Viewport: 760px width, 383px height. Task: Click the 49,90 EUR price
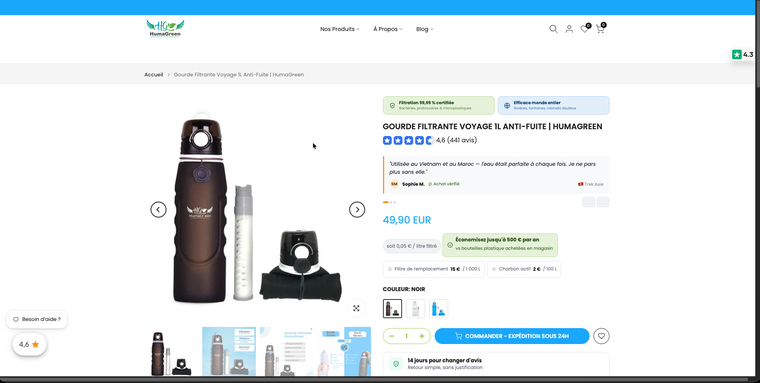[x=407, y=220]
